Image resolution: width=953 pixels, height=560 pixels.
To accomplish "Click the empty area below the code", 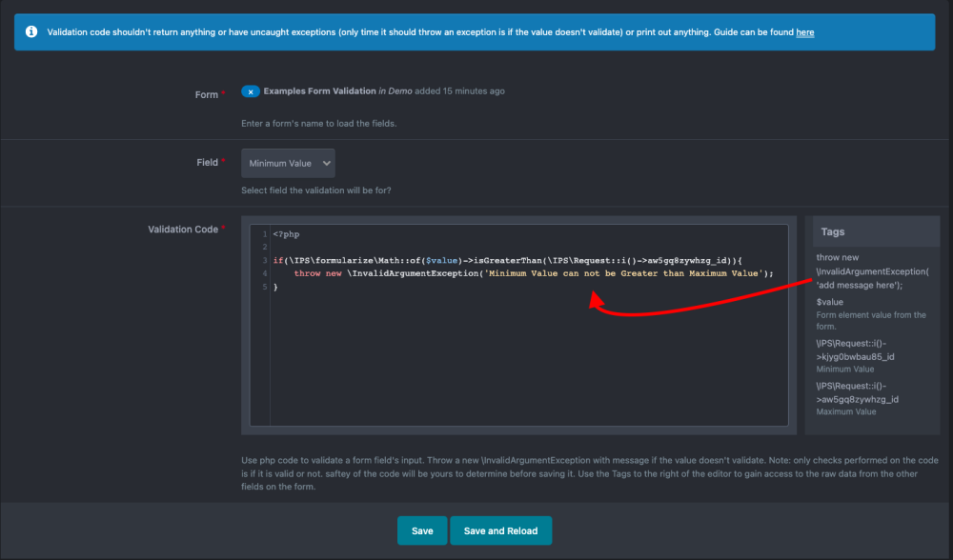I will click(x=524, y=371).
